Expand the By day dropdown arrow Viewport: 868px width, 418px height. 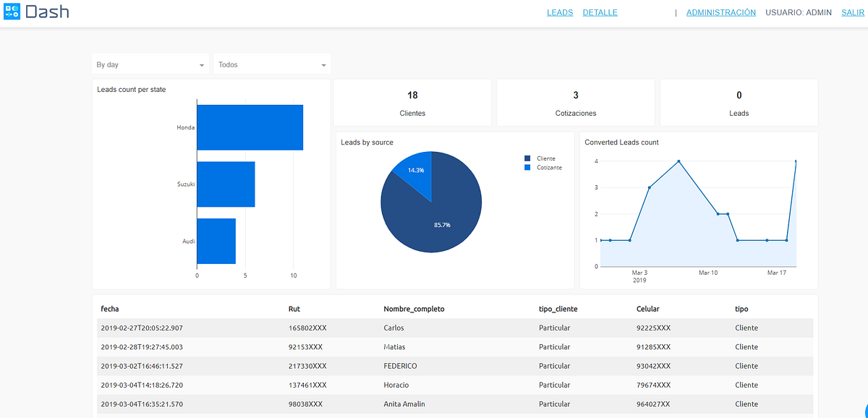[202, 64]
